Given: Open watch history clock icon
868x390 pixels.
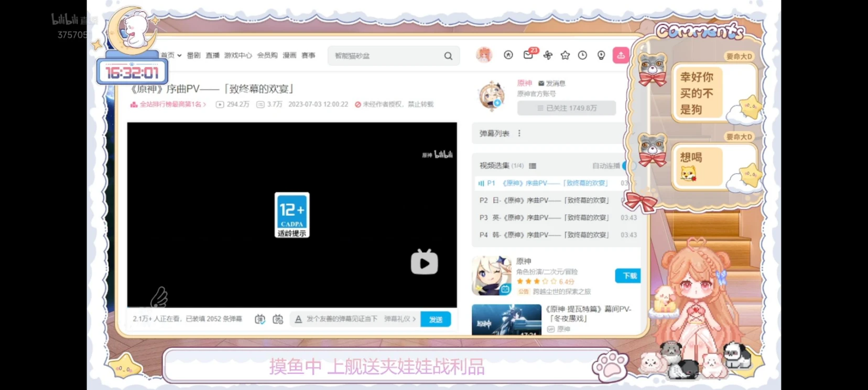Looking at the screenshot, I should [x=582, y=55].
